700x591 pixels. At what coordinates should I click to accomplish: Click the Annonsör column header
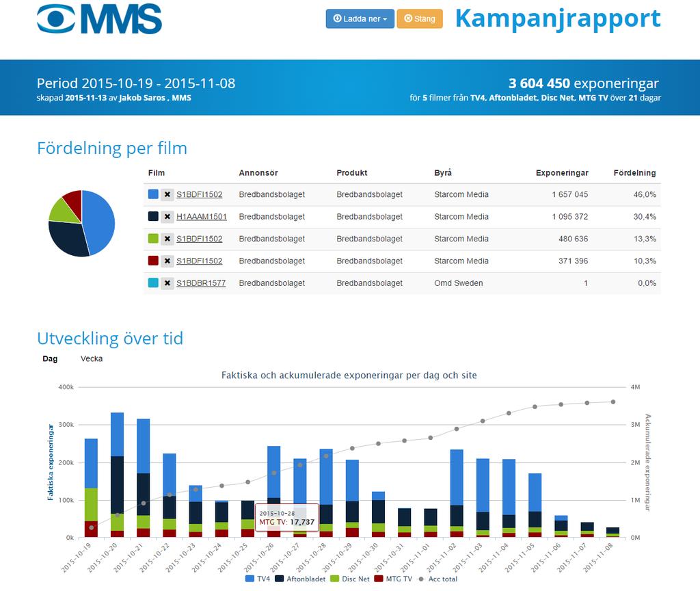pos(258,173)
